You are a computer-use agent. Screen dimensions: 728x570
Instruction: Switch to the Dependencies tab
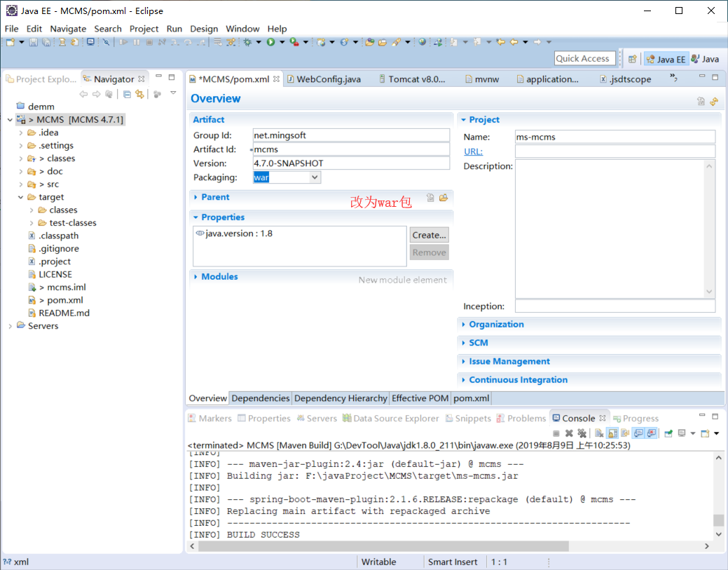click(x=261, y=398)
